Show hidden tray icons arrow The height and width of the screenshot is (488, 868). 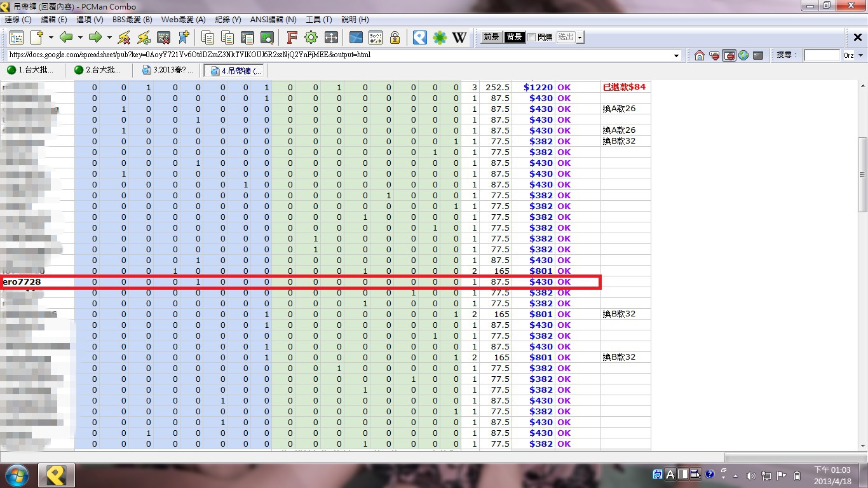tap(736, 476)
